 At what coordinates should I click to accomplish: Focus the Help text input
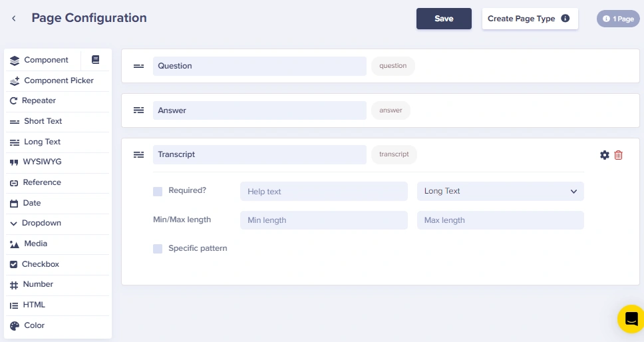coord(324,192)
